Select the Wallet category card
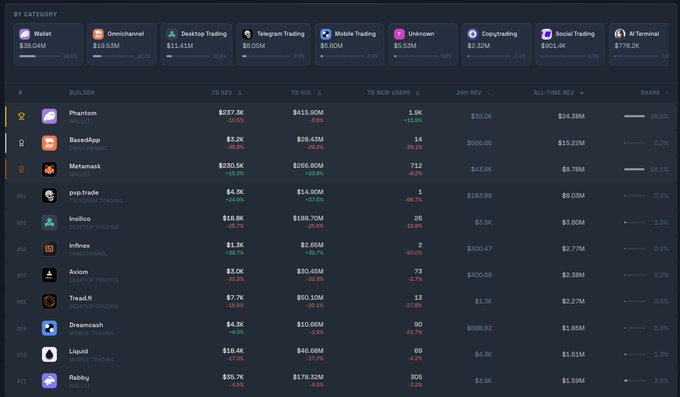Viewport: 680px width, 397px height. pyautogui.click(x=48, y=44)
